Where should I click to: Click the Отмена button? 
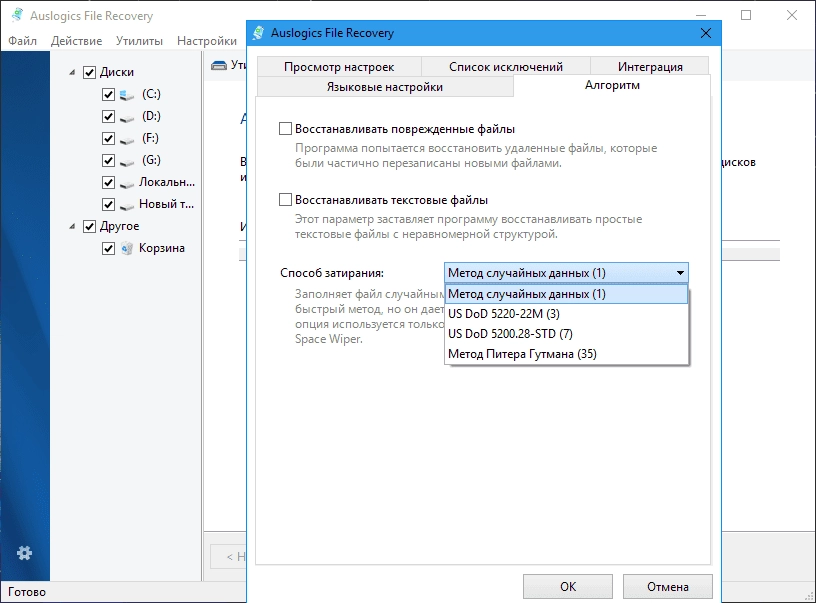(x=668, y=586)
